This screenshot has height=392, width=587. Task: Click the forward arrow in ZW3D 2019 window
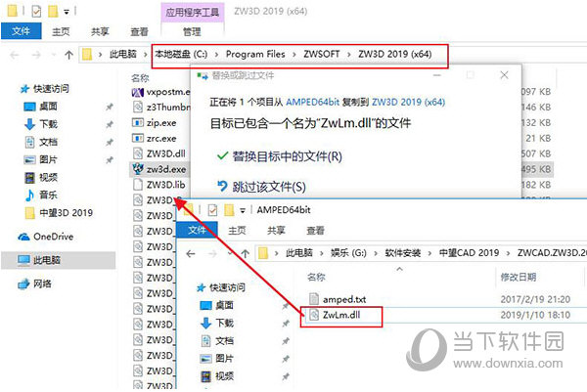tap(36, 56)
